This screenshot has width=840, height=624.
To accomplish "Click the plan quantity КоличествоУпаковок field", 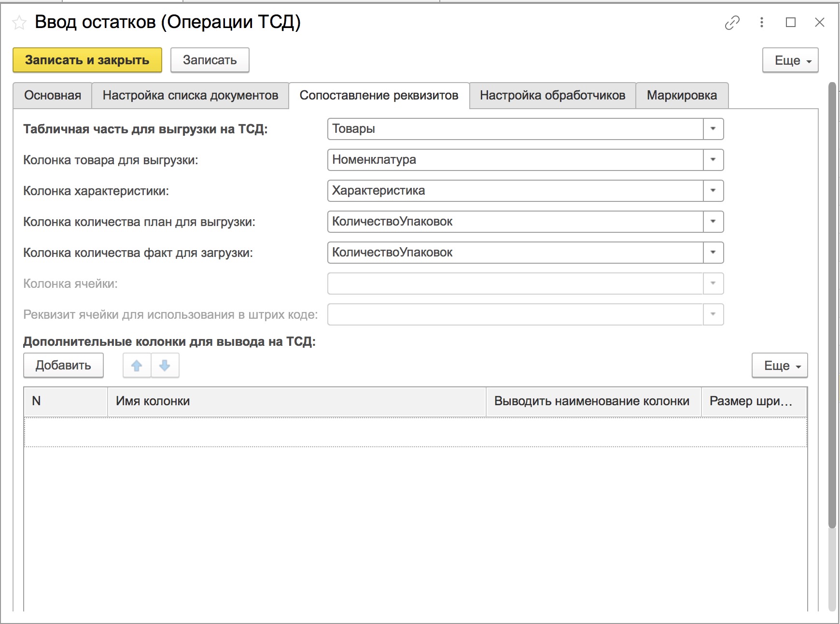I will 515,222.
